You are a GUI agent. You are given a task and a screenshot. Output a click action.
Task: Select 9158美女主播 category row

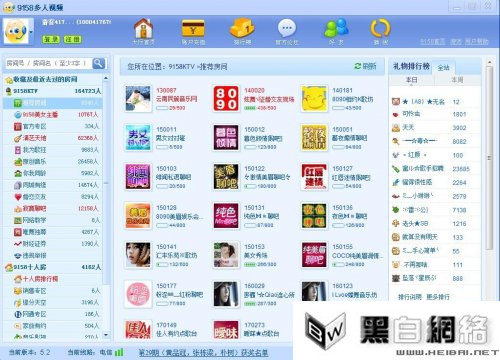53,115
